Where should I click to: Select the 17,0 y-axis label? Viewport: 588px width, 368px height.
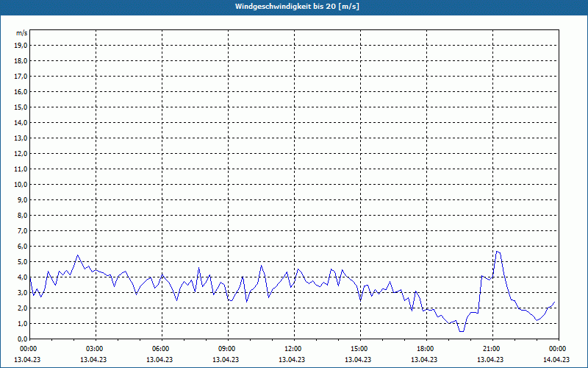click(x=21, y=77)
